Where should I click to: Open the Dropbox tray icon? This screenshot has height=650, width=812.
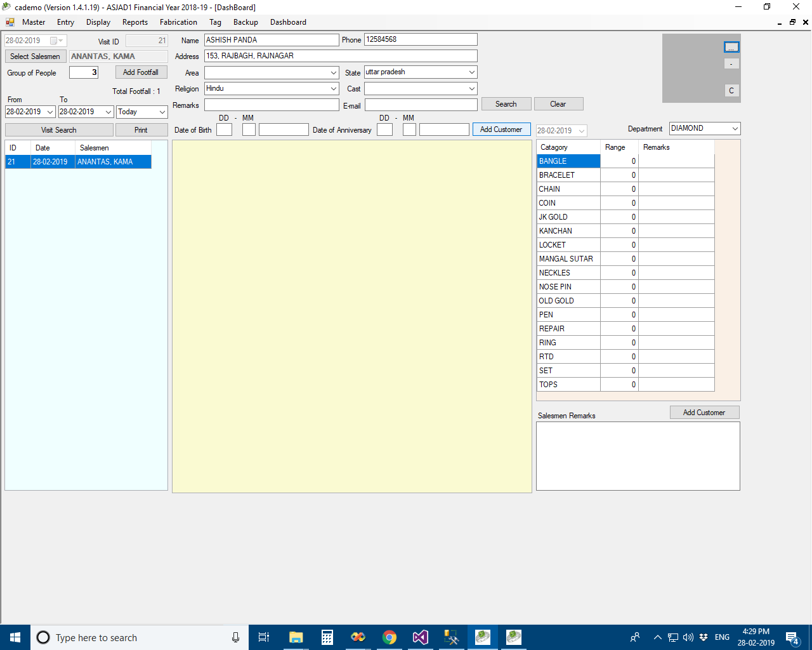tap(704, 637)
